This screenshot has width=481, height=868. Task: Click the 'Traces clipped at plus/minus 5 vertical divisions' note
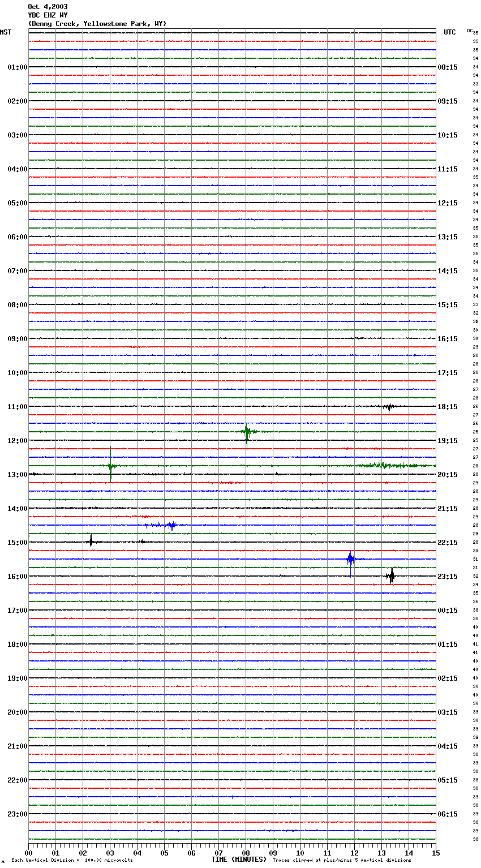[342, 861]
